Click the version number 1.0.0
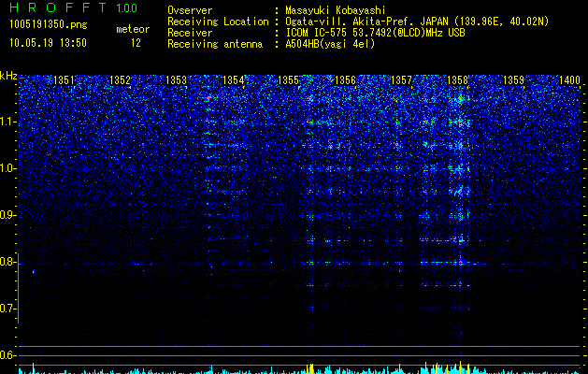This screenshot has height=374, width=588. point(127,7)
